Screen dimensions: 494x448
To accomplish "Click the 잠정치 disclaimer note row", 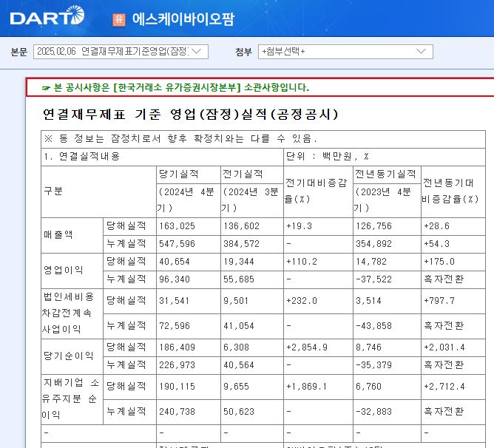I will pyautogui.click(x=263, y=139).
